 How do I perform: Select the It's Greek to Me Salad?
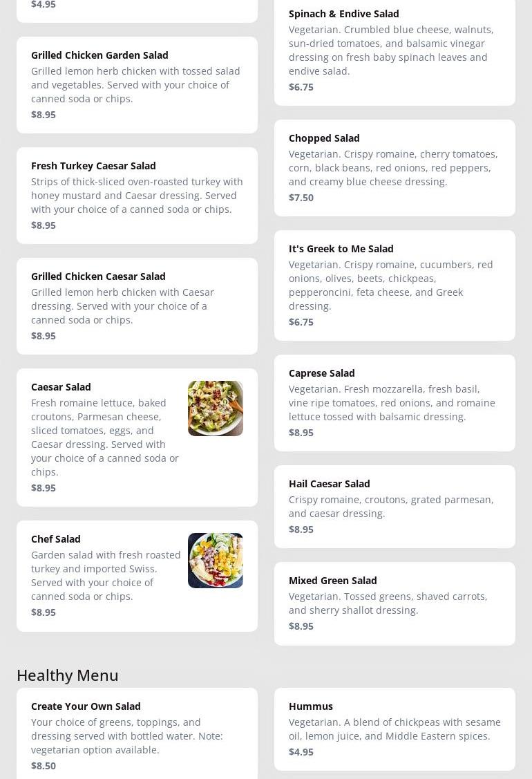click(341, 249)
